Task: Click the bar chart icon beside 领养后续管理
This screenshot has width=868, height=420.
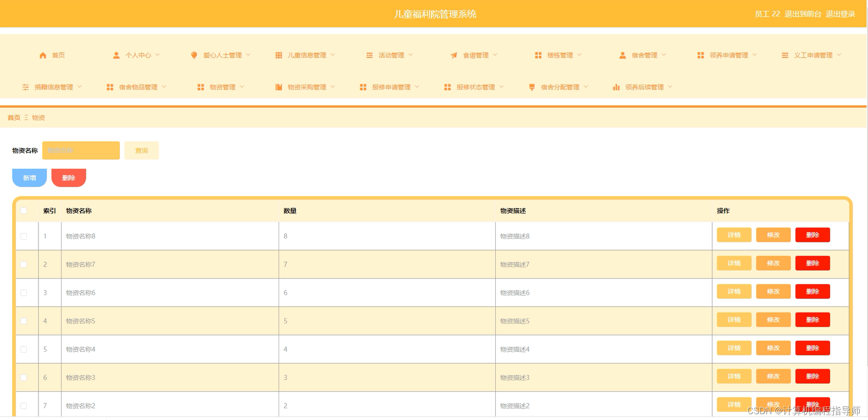Action: coord(616,87)
